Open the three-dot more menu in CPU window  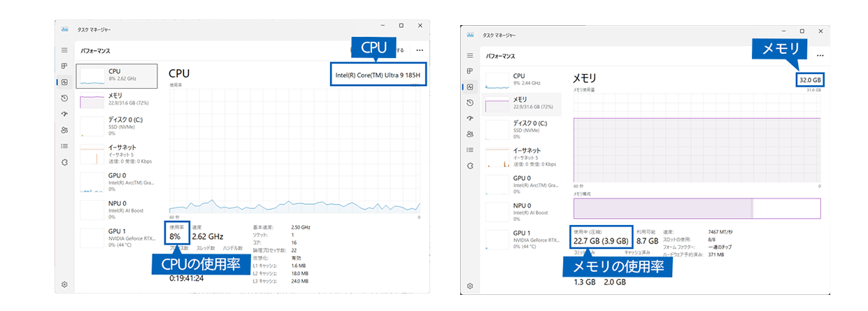(420, 50)
